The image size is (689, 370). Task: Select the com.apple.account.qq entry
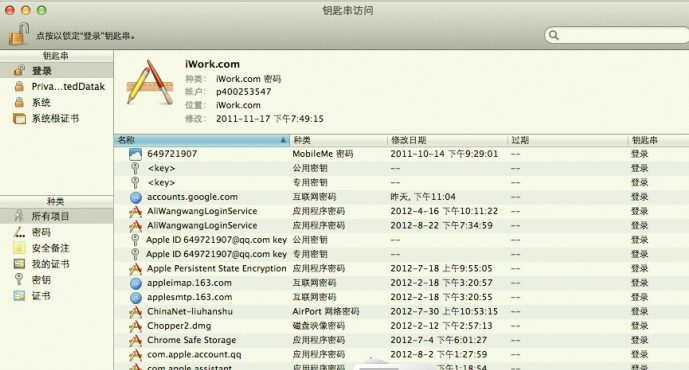pos(402,354)
